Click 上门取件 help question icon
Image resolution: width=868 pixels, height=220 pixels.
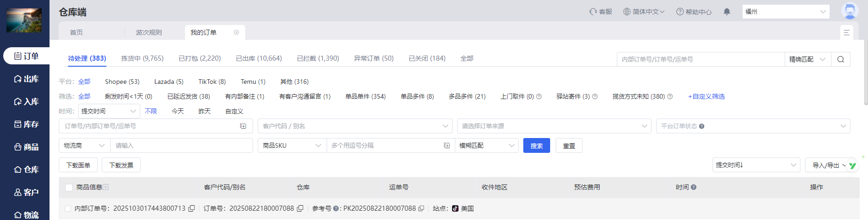[539, 96]
